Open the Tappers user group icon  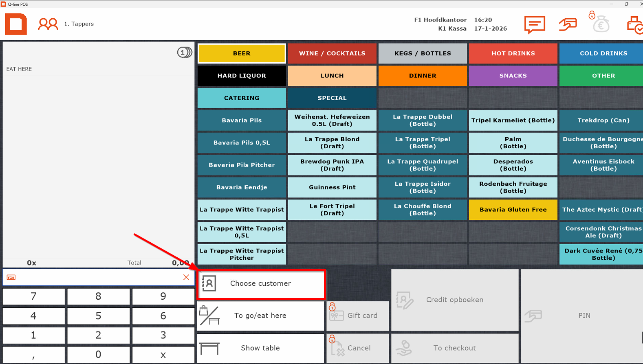(48, 24)
